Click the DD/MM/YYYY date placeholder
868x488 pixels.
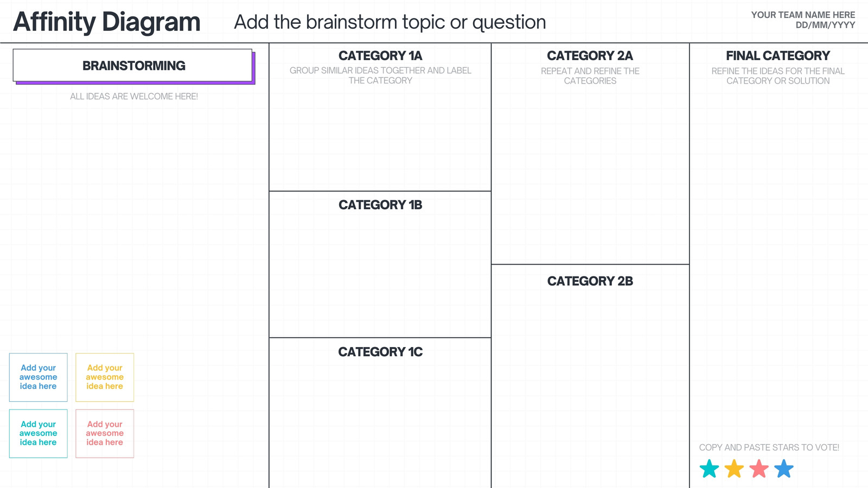(x=825, y=25)
